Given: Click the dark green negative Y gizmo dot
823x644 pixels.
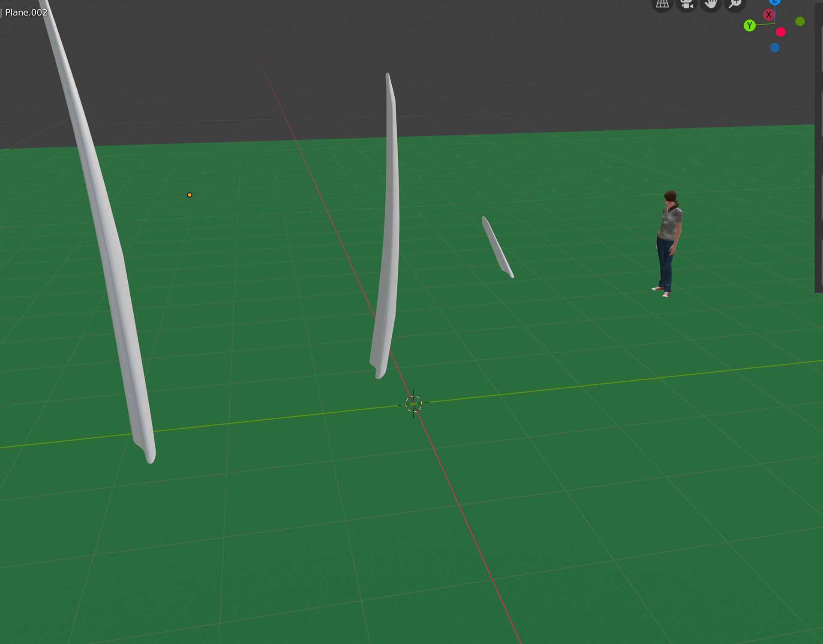Looking at the screenshot, I should (800, 21).
